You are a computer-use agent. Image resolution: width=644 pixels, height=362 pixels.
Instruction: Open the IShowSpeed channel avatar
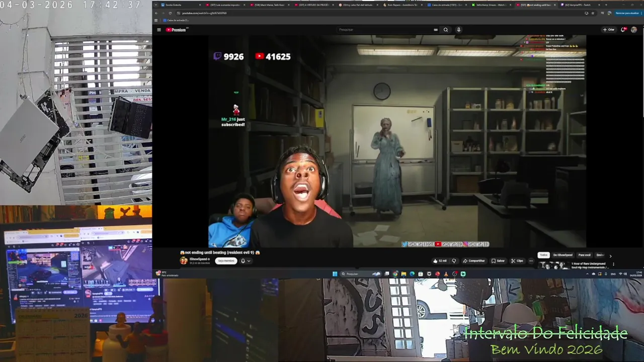click(184, 260)
